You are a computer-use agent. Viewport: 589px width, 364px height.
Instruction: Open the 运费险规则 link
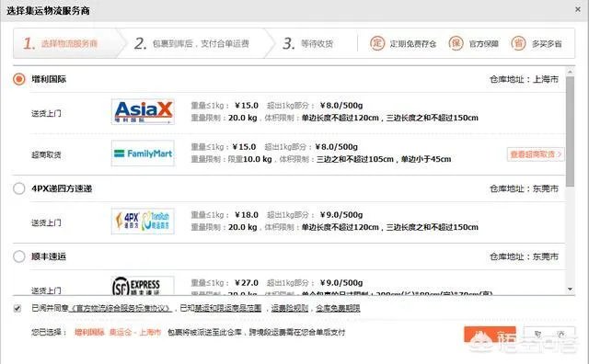(x=289, y=309)
